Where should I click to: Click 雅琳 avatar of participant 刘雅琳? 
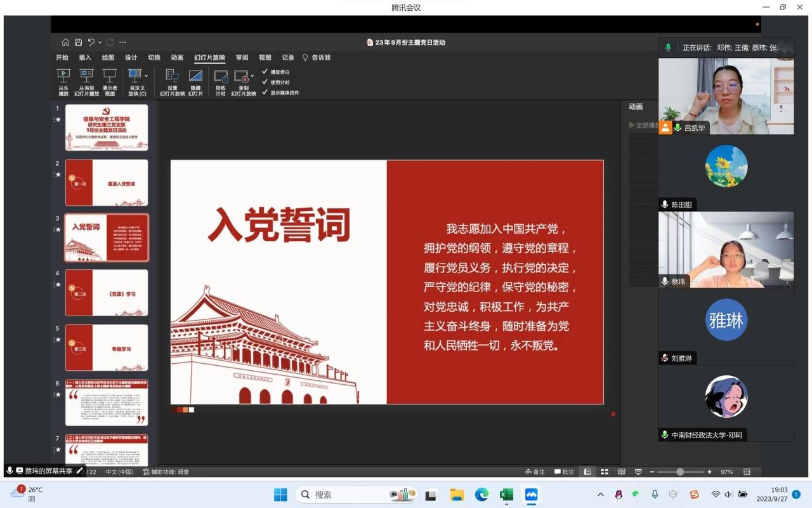(x=726, y=320)
